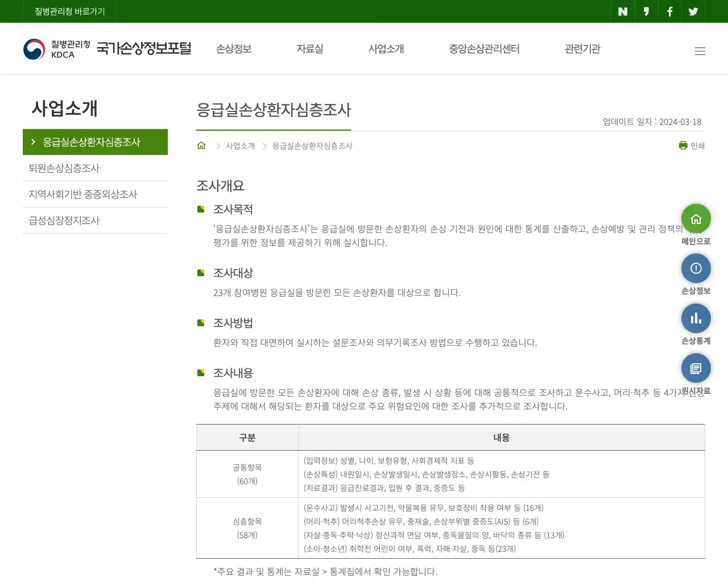Click the 내용 table header
The height and width of the screenshot is (582, 728).
point(502,438)
